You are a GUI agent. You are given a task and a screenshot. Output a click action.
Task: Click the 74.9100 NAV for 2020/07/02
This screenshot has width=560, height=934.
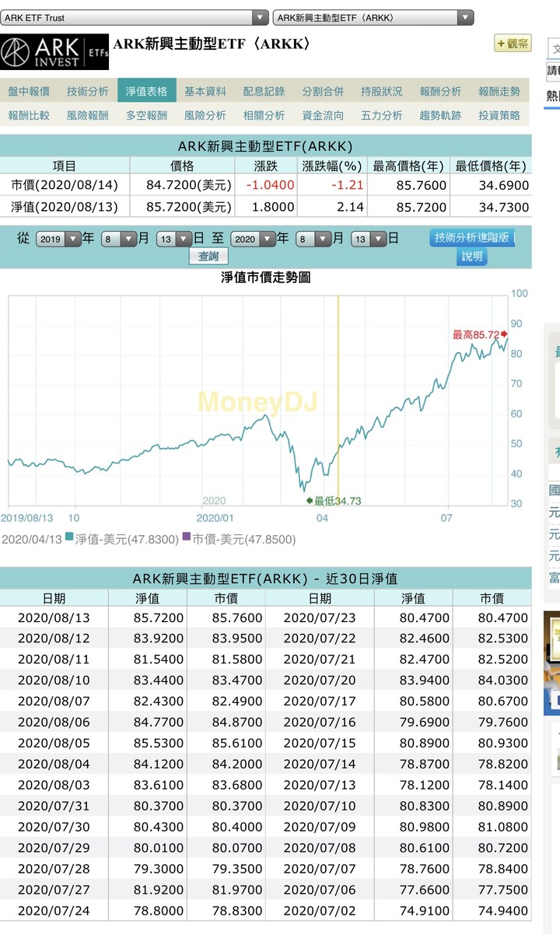425,911
